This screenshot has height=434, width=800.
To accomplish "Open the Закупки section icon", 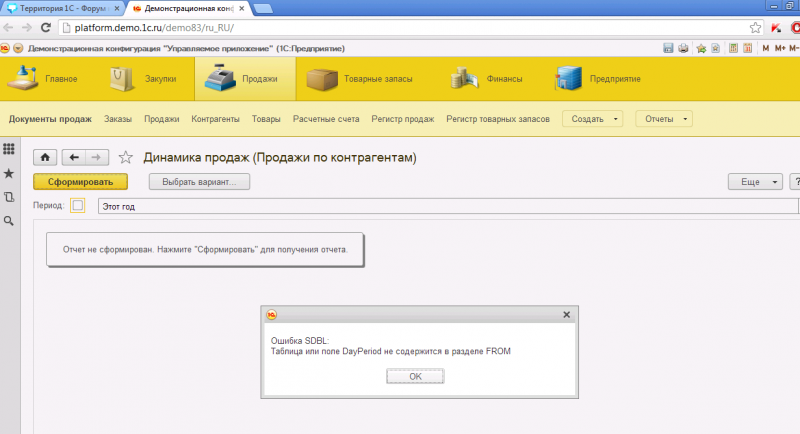I will (x=121, y=79).
